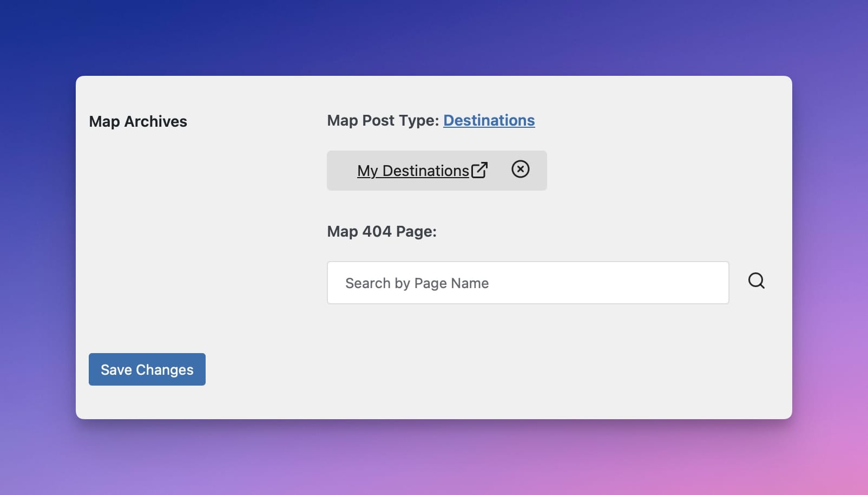The height and width of the screenshot is (495, 868).
Task: Open the My Destinations page link
Action: click(x=413, y=171)
